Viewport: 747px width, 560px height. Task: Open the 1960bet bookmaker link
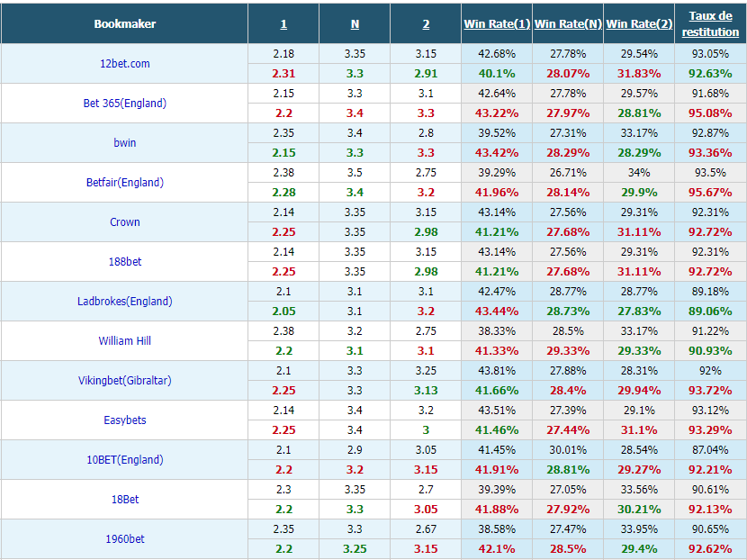[x=125, y=538]
